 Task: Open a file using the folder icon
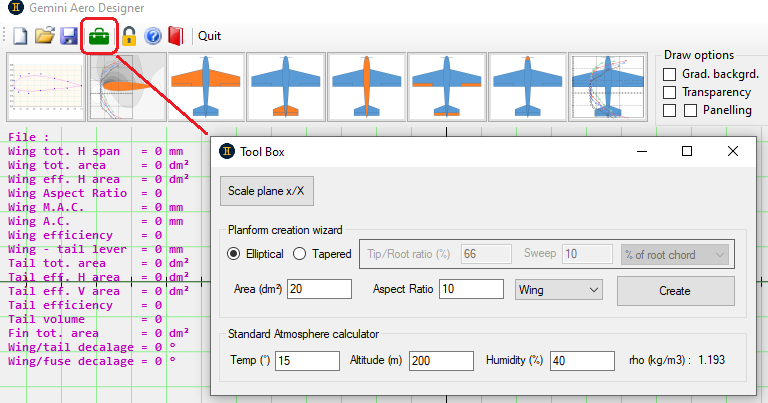tap(45, 36)
